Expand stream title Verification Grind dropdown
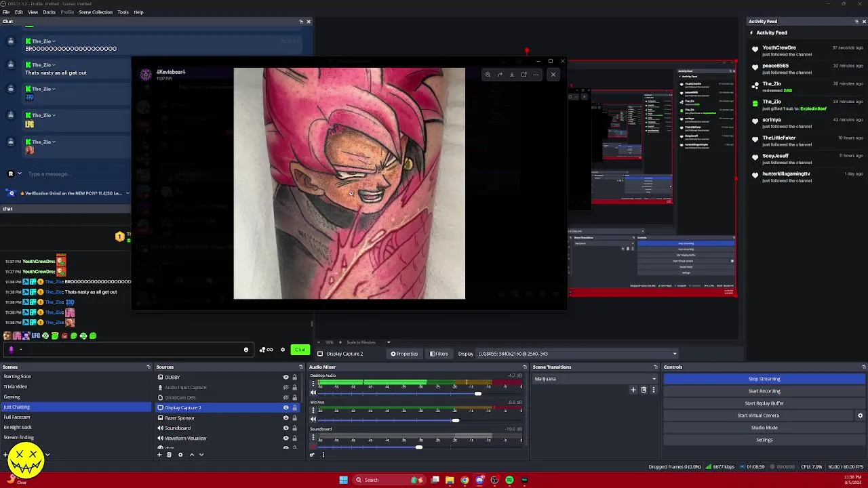Viewport: 868px width, 488px height. (x=127, y=193)
